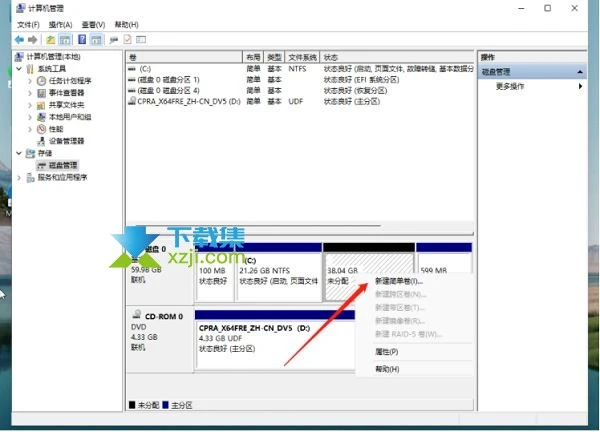Expand the 本地用户和组 node arrow
This screenshot has width=600, height=432.
30,117
